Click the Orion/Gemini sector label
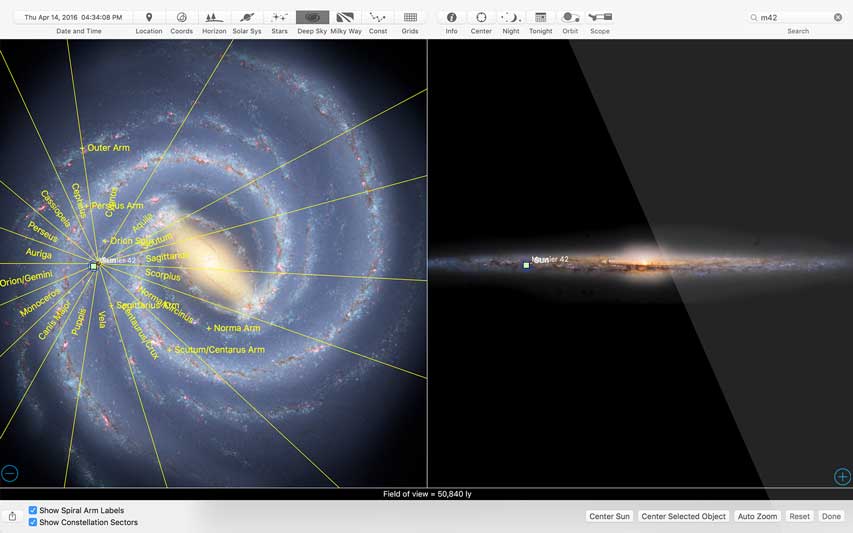The width and height of the screenshot is (853, 533). pyautogui.click(x=26, y=278)
